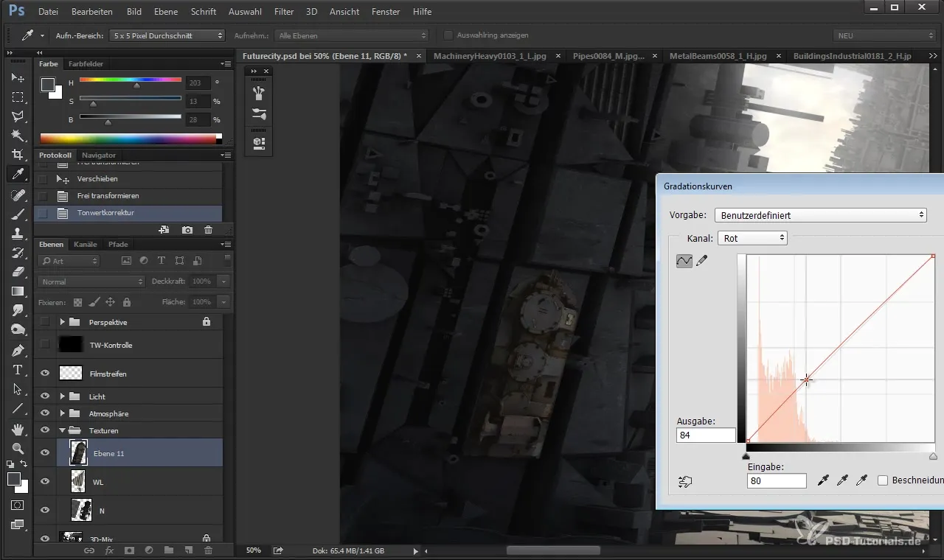Open the Ebene menu
Viewport: 944px width, 560px height.
pyautogui.click(x=166, y=12)
